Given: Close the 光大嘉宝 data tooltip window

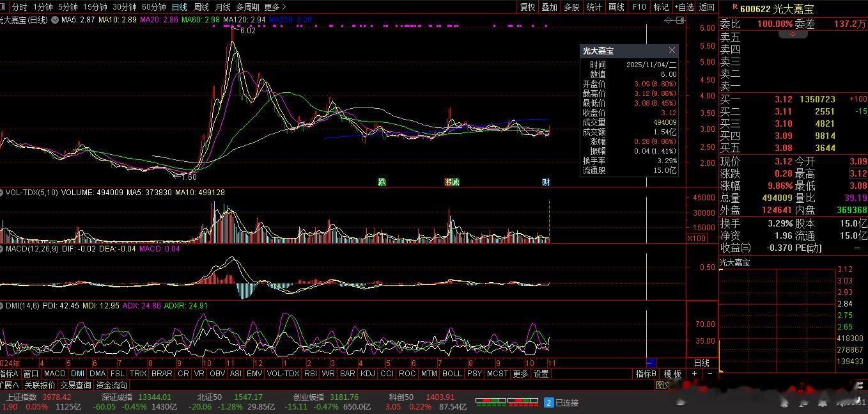Looking at the screenshot, I should pos(672,51).
